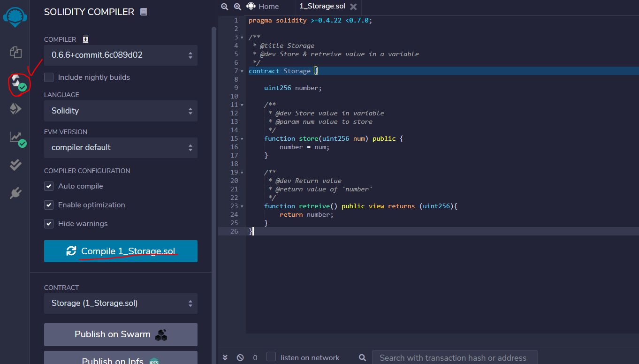
Task: Open the EVM version dropdown
Action: [121, 148]
